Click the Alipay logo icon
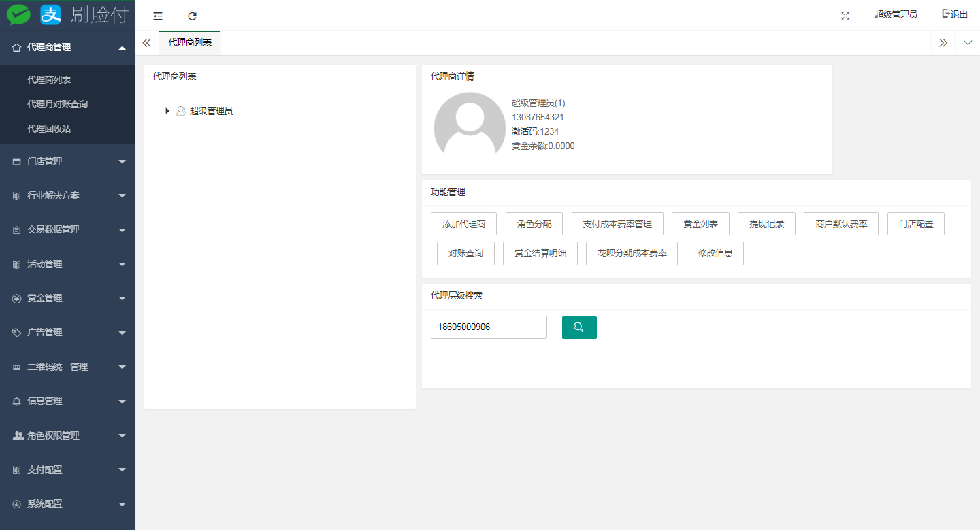980x530 pixels. click(x=51, y=14)
